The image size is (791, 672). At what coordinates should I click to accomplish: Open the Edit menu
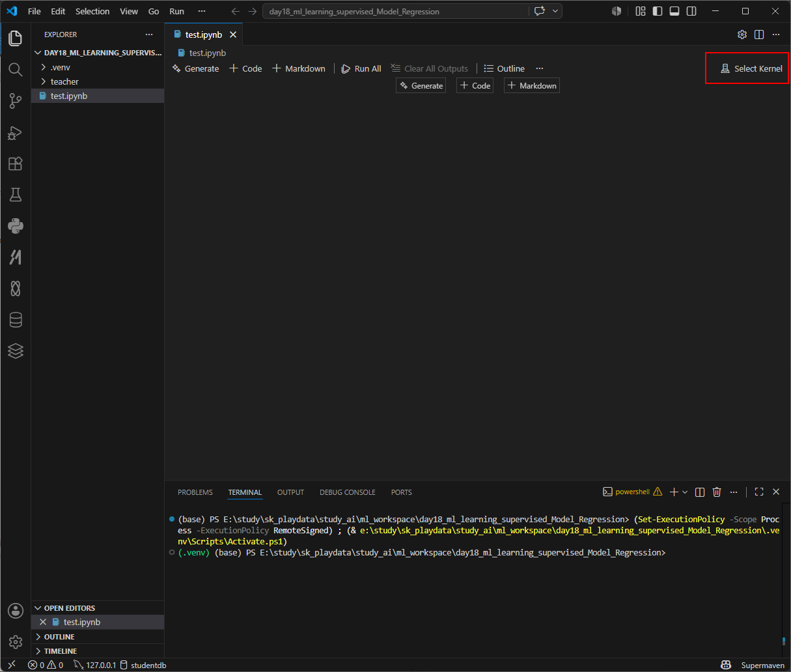tap(58, 11)
